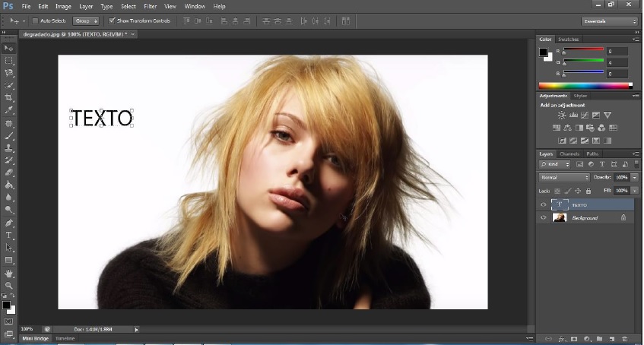Click the Delete layer trash icon
This screenshot has height=345, width=644.
[624, 338]
